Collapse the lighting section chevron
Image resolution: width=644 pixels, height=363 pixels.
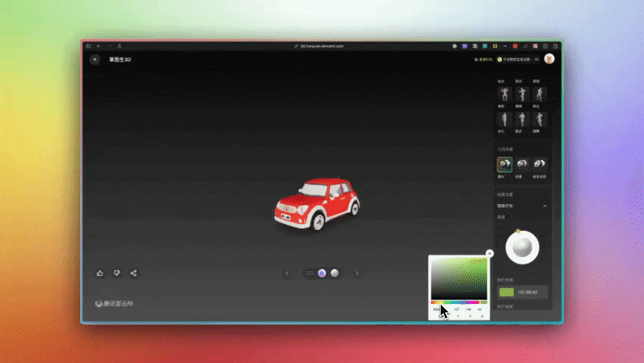(x=545, y=206)
